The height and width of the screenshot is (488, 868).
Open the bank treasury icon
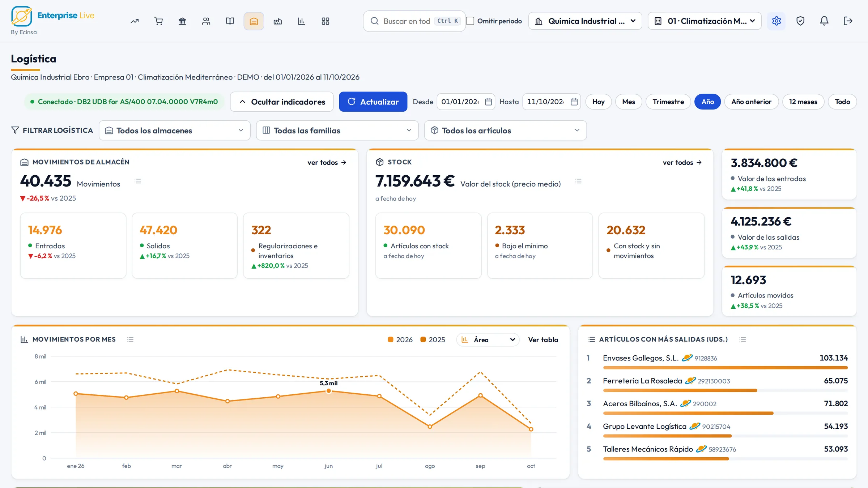[x=182, y=21]
